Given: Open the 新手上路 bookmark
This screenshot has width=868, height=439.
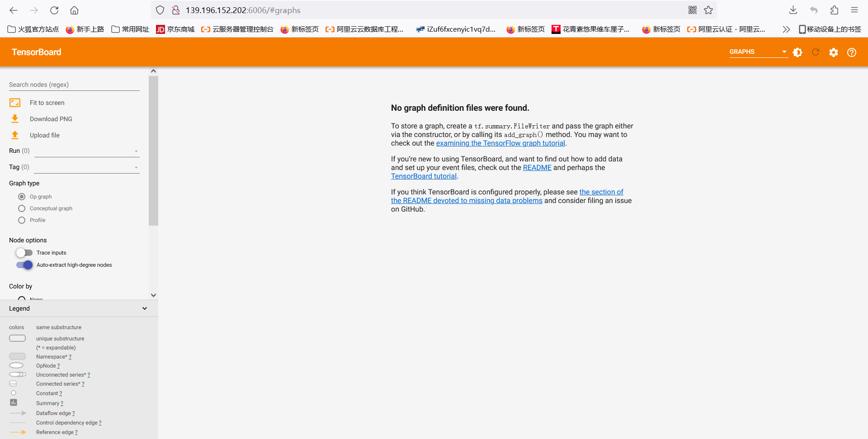Looking at the screenshot, I should click(x=85, y=29).
